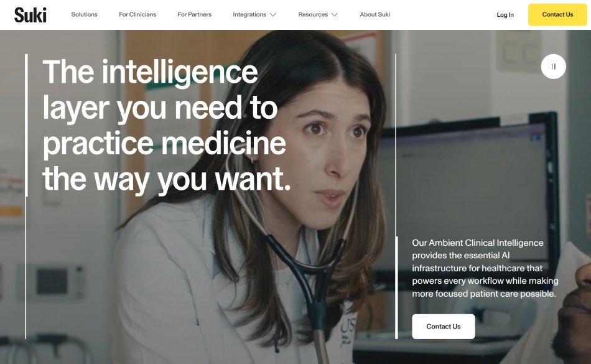Open the Integrations menu label
The height and width of the screenshot is (364, 591).
(249, 14)
